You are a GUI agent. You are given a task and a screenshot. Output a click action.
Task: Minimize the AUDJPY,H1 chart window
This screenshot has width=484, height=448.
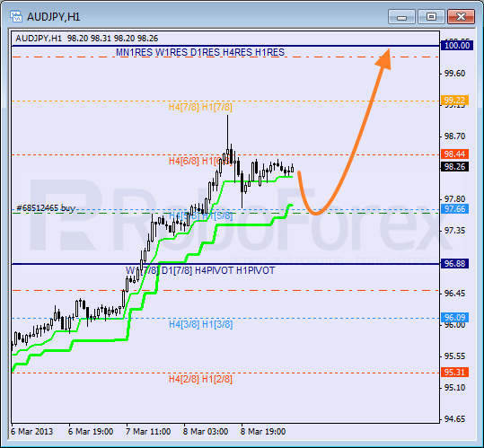coord(401,17)
